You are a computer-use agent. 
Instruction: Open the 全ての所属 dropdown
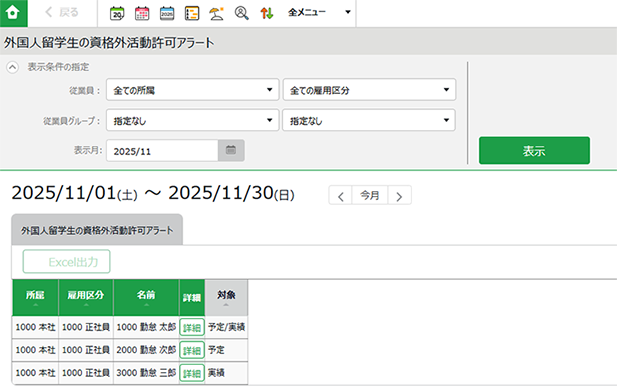(192, 90)
